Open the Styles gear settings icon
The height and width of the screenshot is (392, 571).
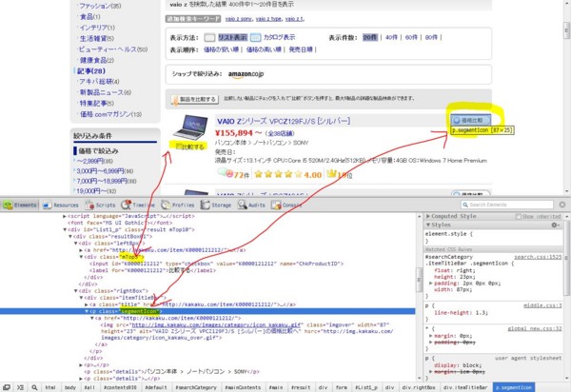point(555,225)
